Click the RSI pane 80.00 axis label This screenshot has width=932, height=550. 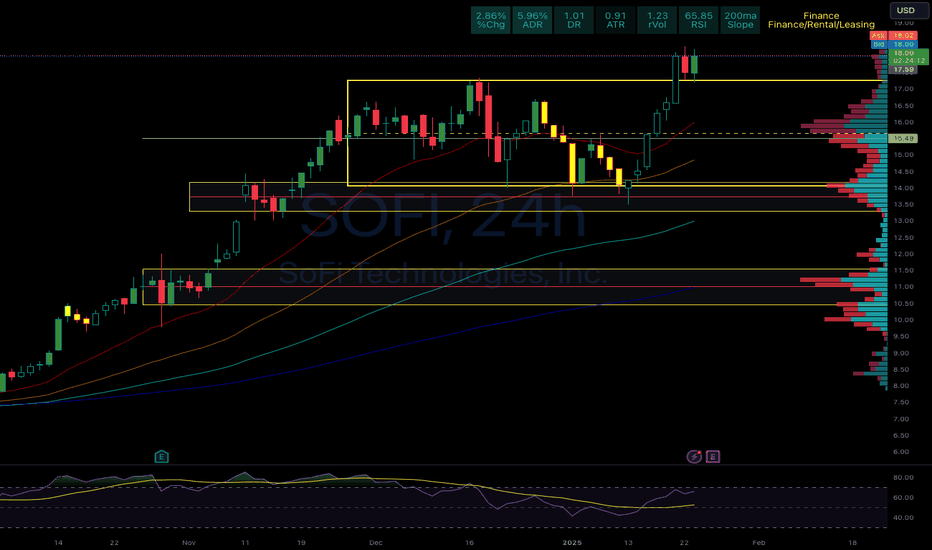tap(903, 477)
